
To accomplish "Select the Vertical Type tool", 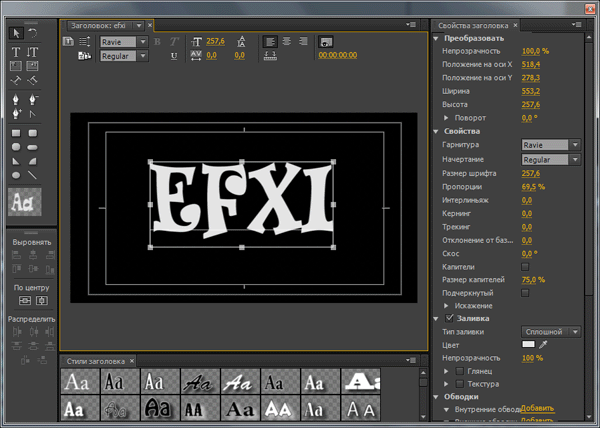I will tap(33, 52).
